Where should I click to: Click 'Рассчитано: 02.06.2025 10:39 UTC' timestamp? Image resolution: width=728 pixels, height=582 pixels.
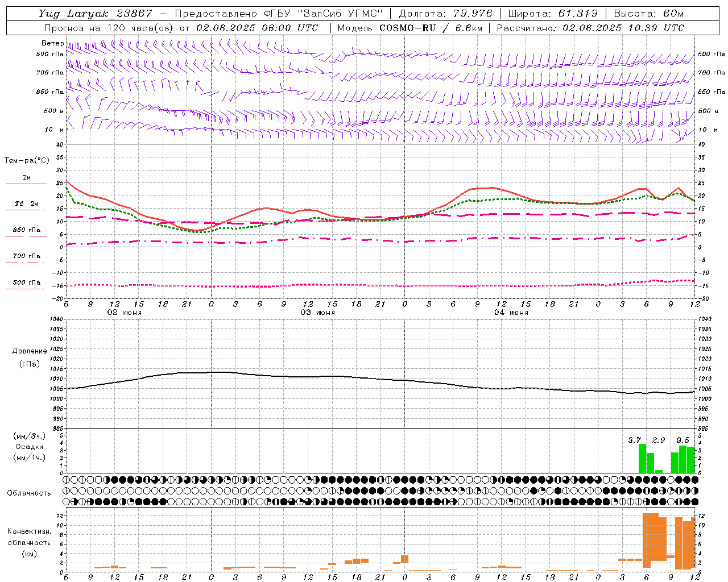(x=591, y=28)
